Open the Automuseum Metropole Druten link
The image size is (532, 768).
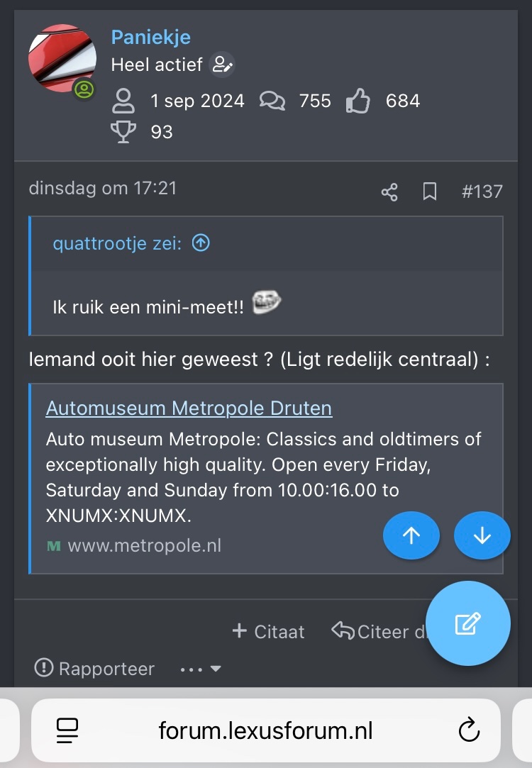point(189,408)
